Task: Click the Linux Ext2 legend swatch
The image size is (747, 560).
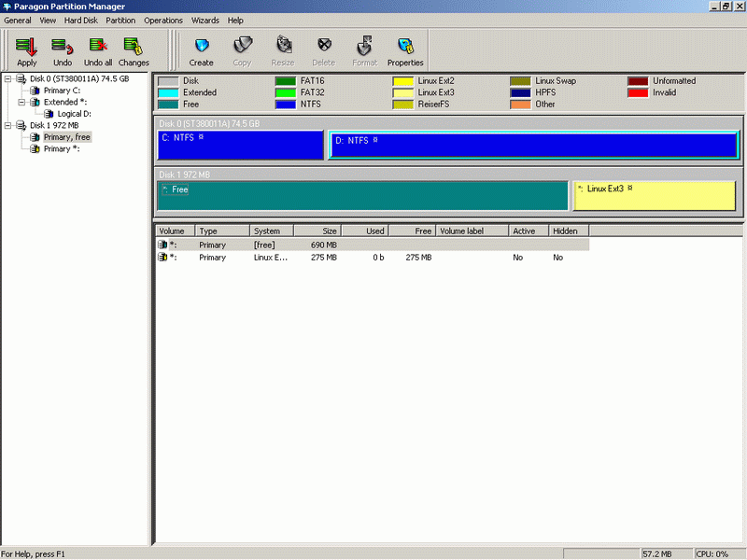Action: tap(403, 81)
